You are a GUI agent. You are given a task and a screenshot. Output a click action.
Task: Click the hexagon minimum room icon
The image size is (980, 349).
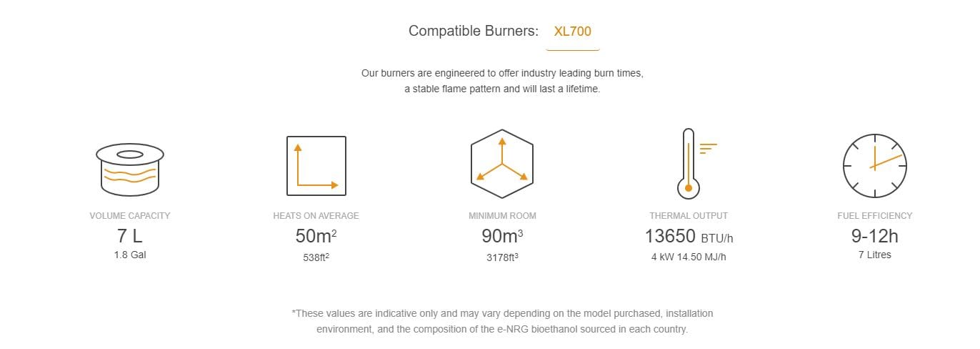pos(501,166)
